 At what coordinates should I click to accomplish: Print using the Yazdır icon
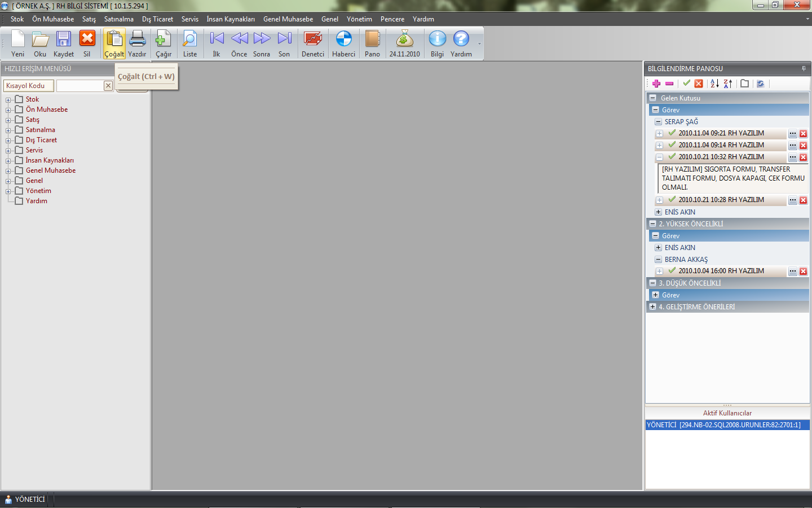click(x=137, y=43)
